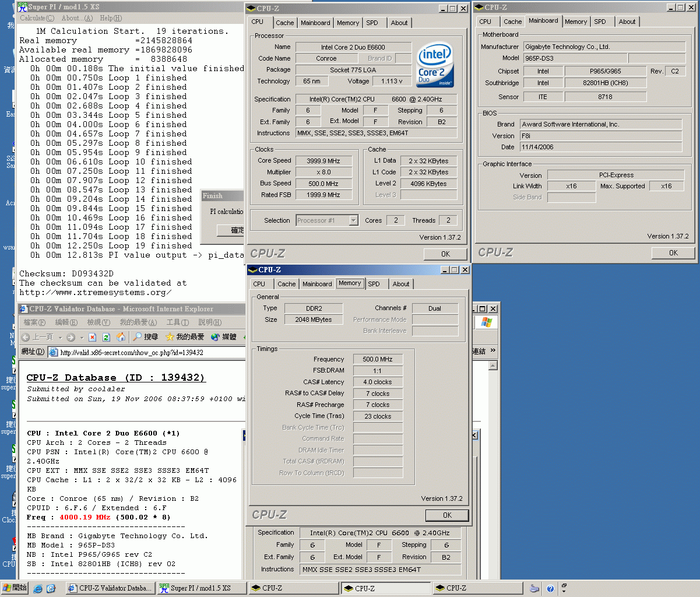The width and height of the screenshot is (700, 597).
Task: Switch to Memory tab in Mainboard window
Action: (x=576, y=22)
